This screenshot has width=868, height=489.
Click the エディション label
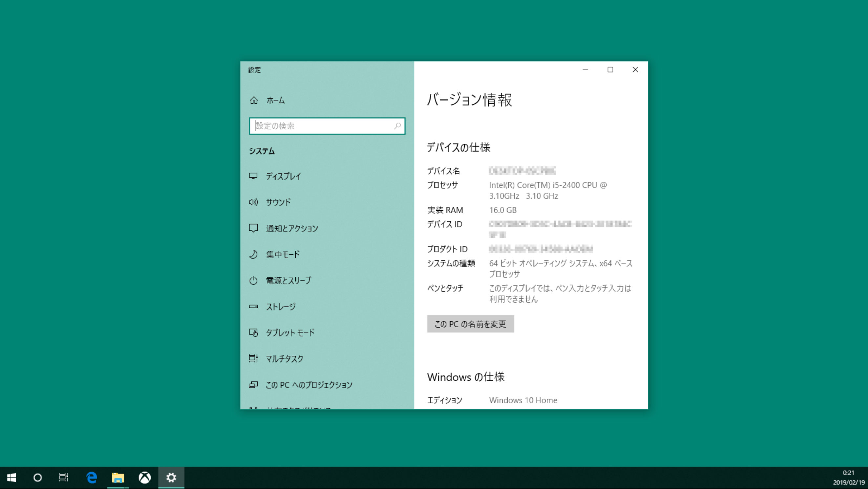445,400
